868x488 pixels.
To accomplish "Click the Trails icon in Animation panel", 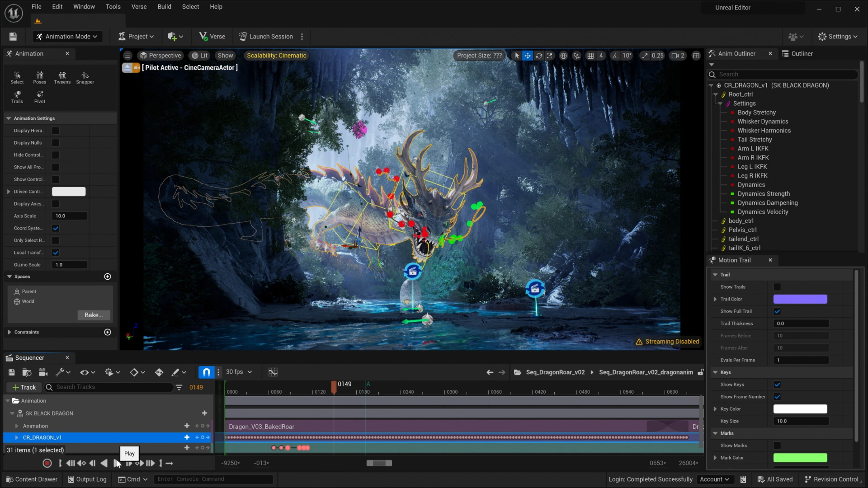I will tap(17, 96).
